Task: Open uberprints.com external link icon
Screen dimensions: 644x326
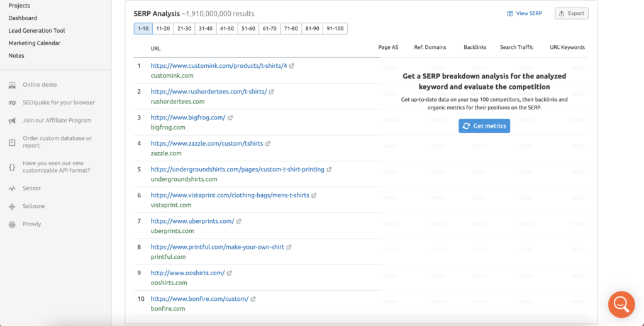Action: pyautogui.click(x=238, y=222)
